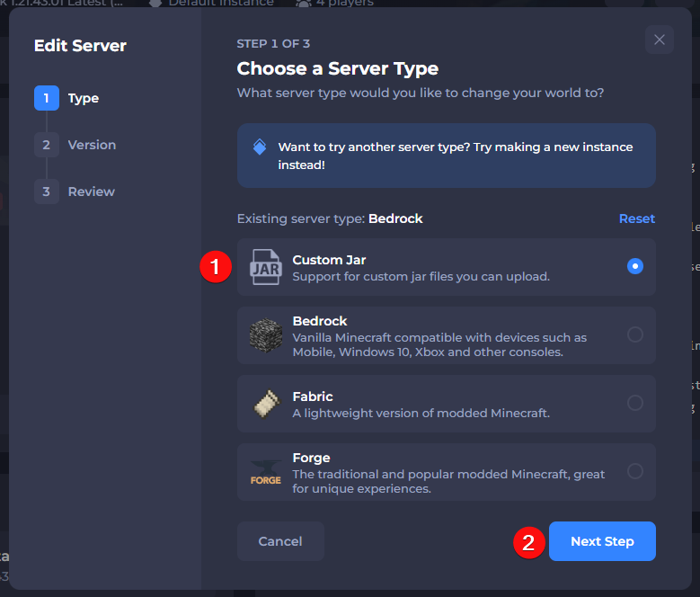700x597 pixels.
Task: Click the Next Step button
Action: point(602,541)
